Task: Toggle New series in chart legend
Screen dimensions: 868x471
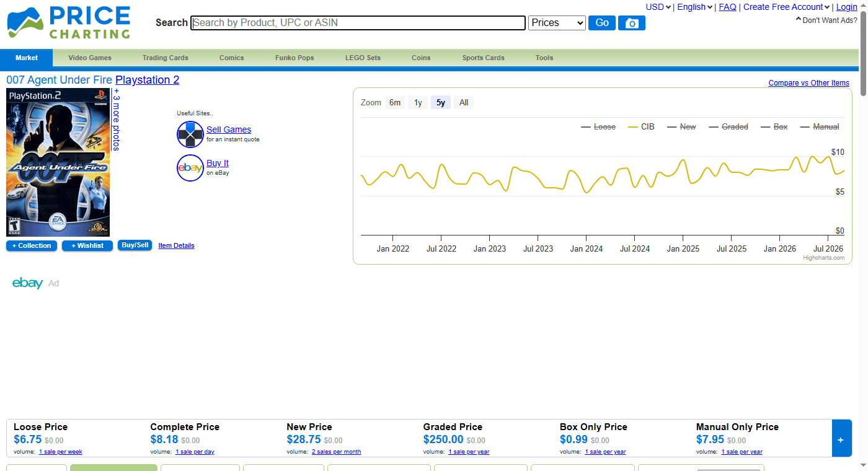Action: 681,126
